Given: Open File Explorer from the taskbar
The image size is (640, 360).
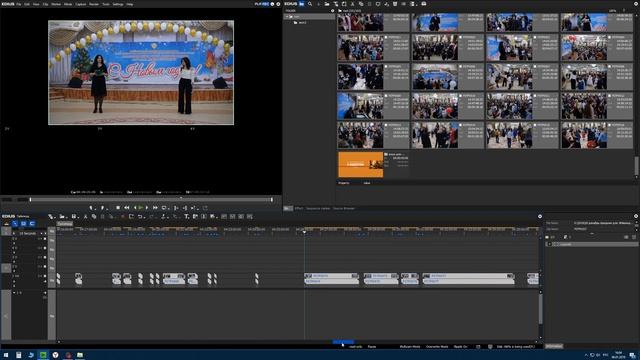Looking at the screenshot, I should (80, 355).
